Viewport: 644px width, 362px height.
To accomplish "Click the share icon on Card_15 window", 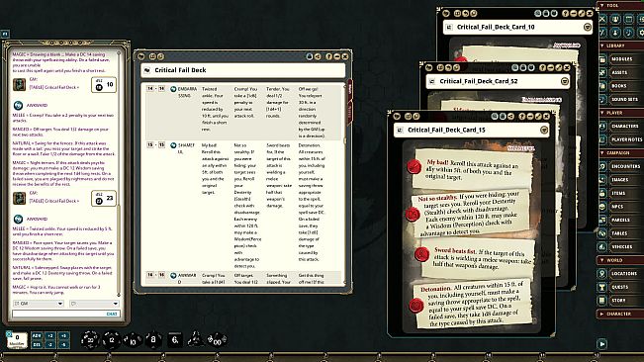I will [x=510, y=117].
